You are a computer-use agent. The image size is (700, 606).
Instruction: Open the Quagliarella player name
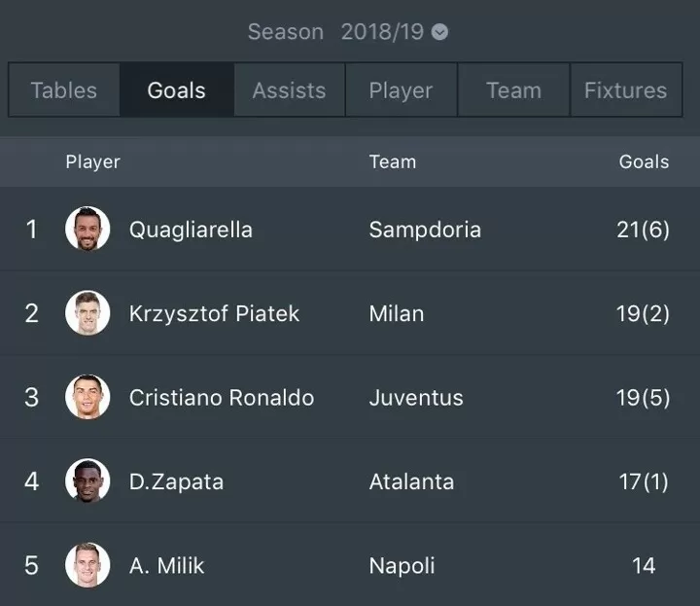[191, 230]
